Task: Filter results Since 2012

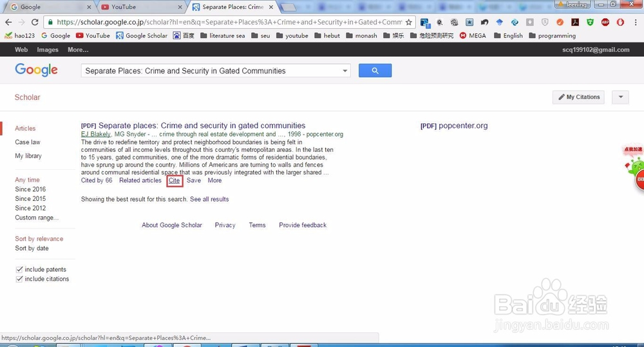Action: [30, 208]
